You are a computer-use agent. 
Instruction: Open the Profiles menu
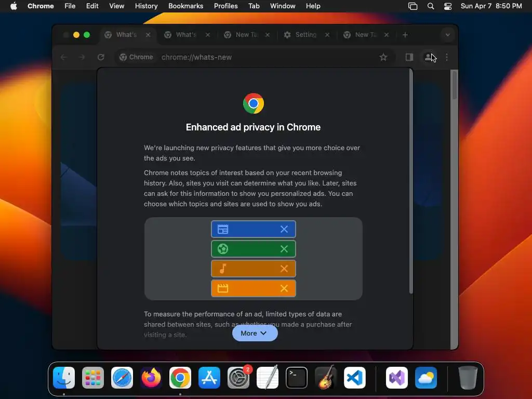pyautogui.click(x=225, y=6)
